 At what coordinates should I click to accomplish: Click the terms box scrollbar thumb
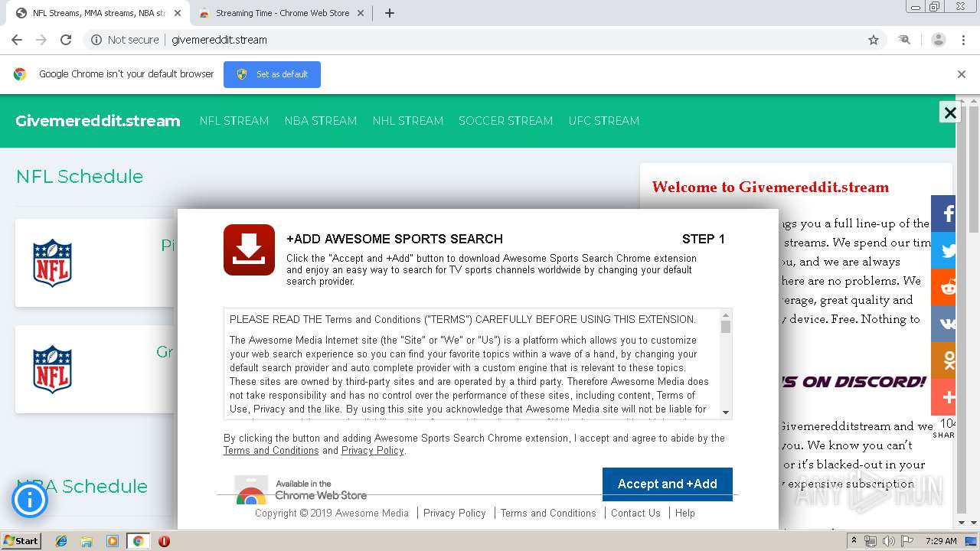[x=726, y=327]
